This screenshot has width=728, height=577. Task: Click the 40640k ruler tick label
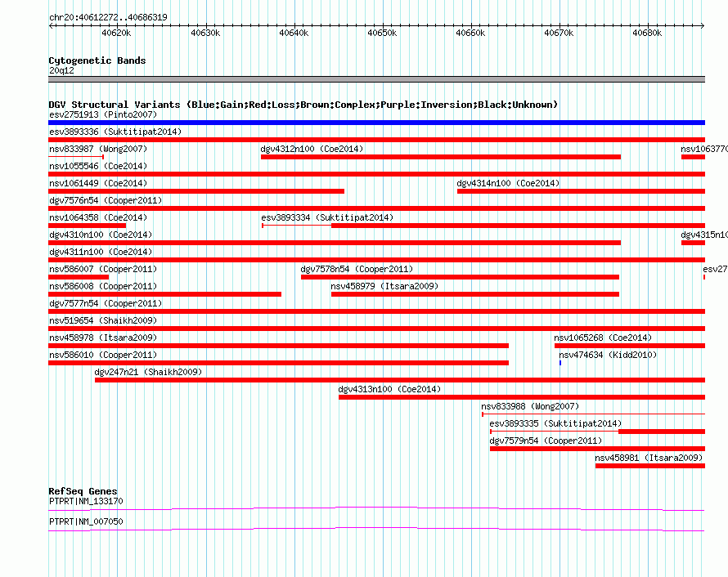(x=294, y=33)
